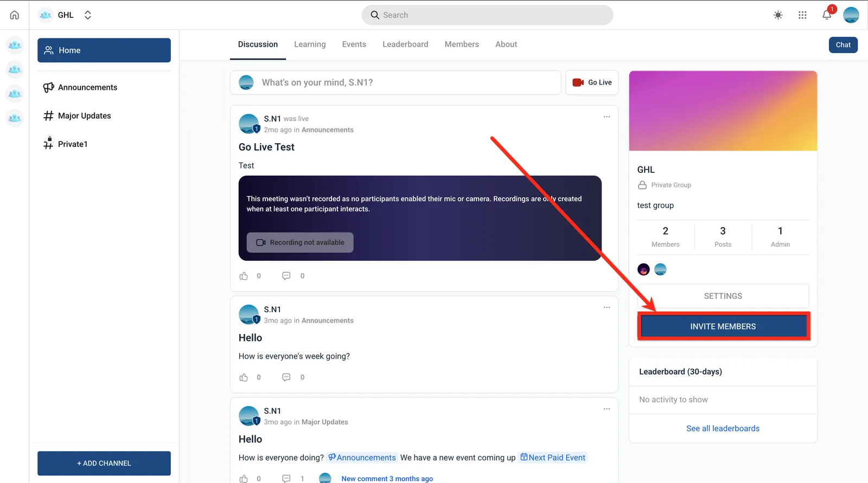Expand the GHL group switcher chevrons

click(88, 15)
